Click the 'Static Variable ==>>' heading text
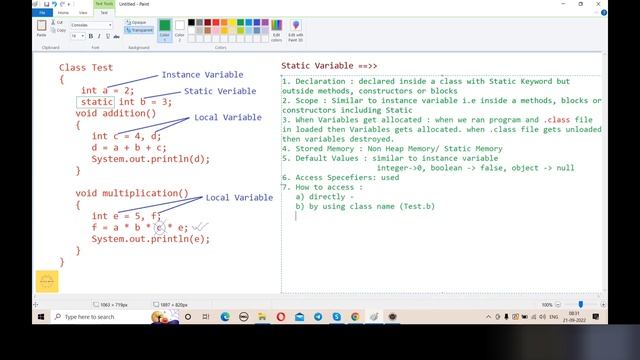640x360 pixels. pos(329,66)
